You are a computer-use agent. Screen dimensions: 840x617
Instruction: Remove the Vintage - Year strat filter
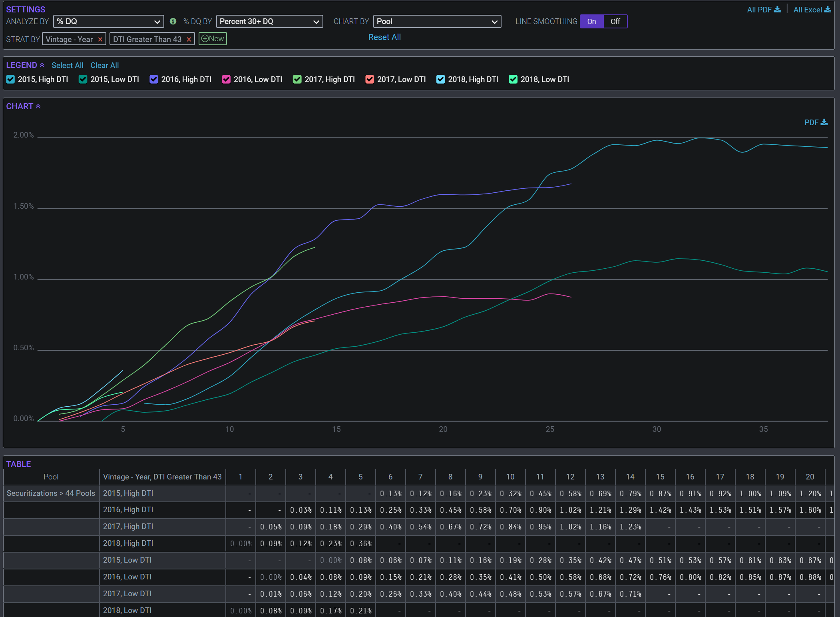(100, 39)
